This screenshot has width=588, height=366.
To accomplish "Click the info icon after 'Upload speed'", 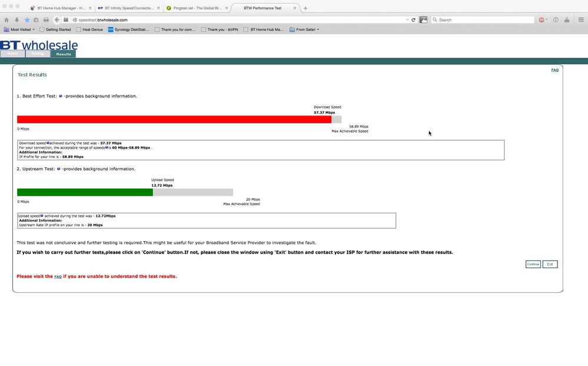I will click(42, 216).
